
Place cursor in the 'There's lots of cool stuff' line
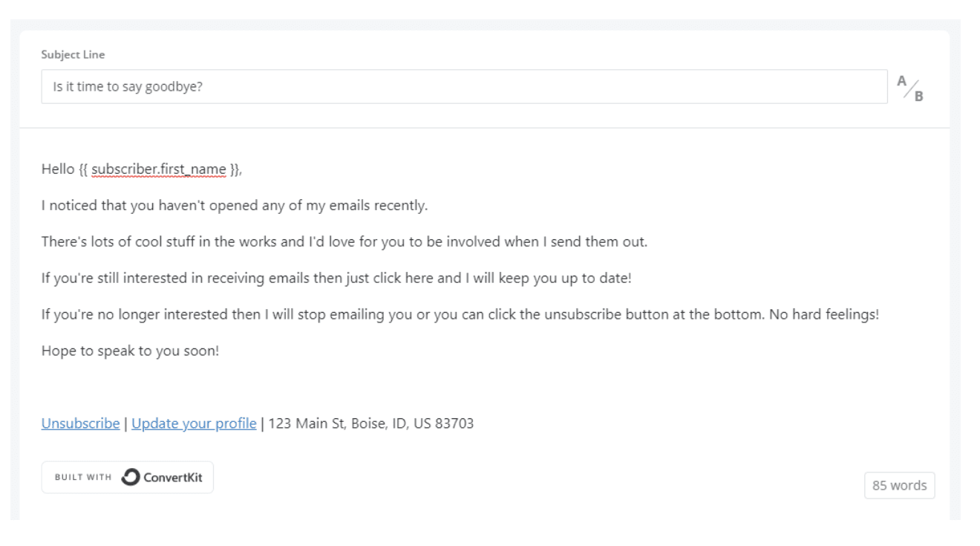(x=344, y=241)
